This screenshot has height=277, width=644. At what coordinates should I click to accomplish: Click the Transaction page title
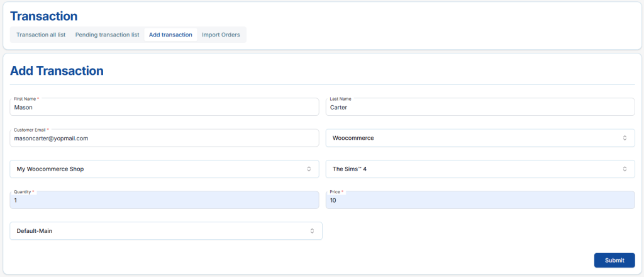coord(44,16)
